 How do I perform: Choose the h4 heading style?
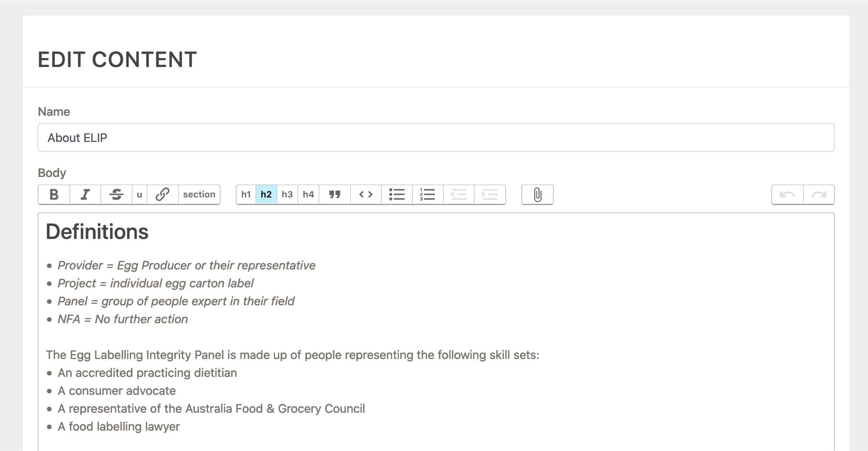308,195
